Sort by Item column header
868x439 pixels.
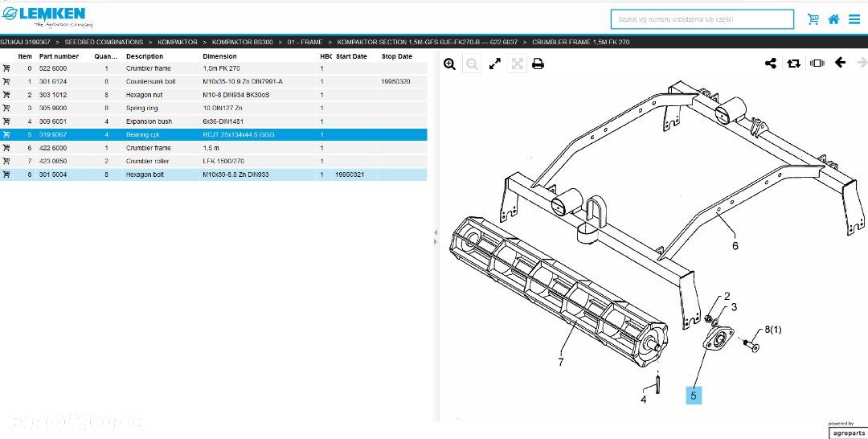[x=25, y=56]
